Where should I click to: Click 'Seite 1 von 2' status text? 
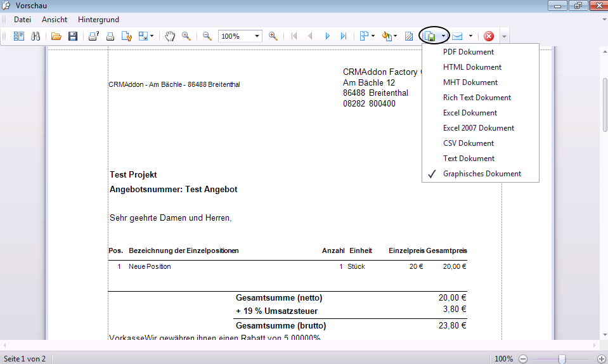[x=25, y=359]
